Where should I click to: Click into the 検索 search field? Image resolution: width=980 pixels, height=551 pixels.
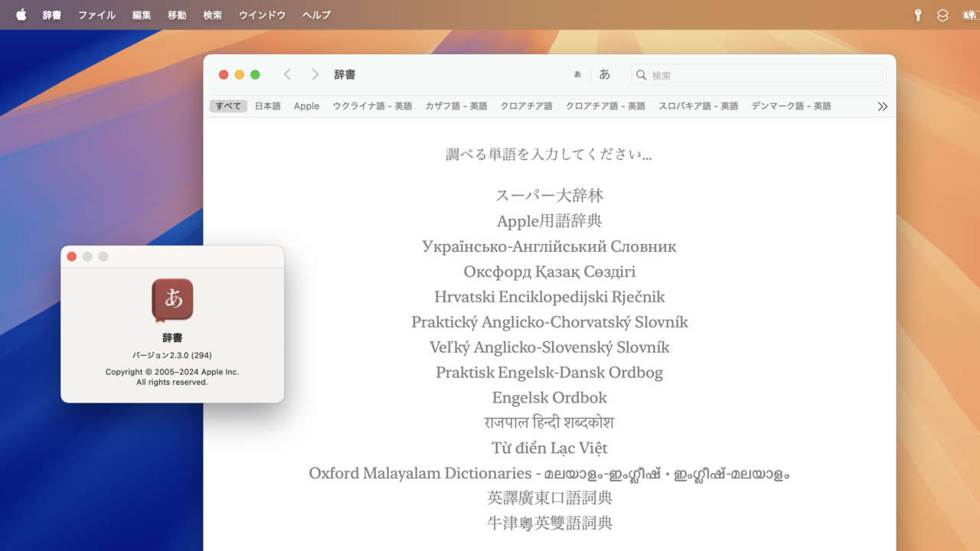pos(759,75)
